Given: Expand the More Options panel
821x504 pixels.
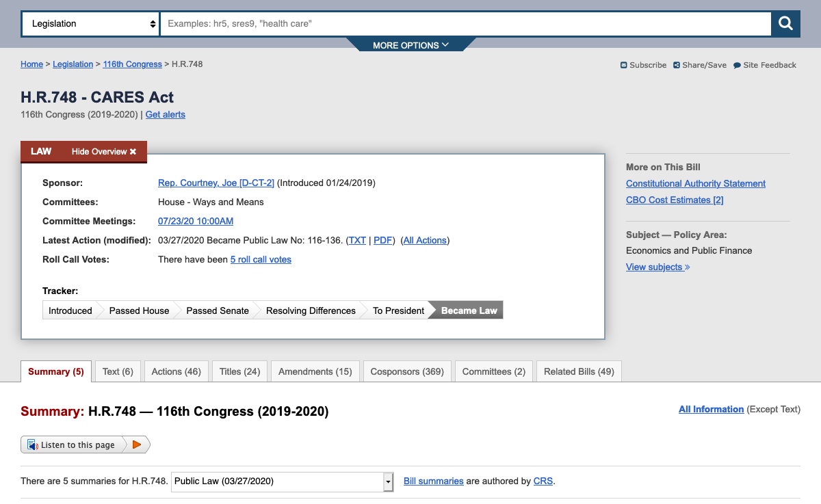Looking at the screenshot, I should coord(410,45).
